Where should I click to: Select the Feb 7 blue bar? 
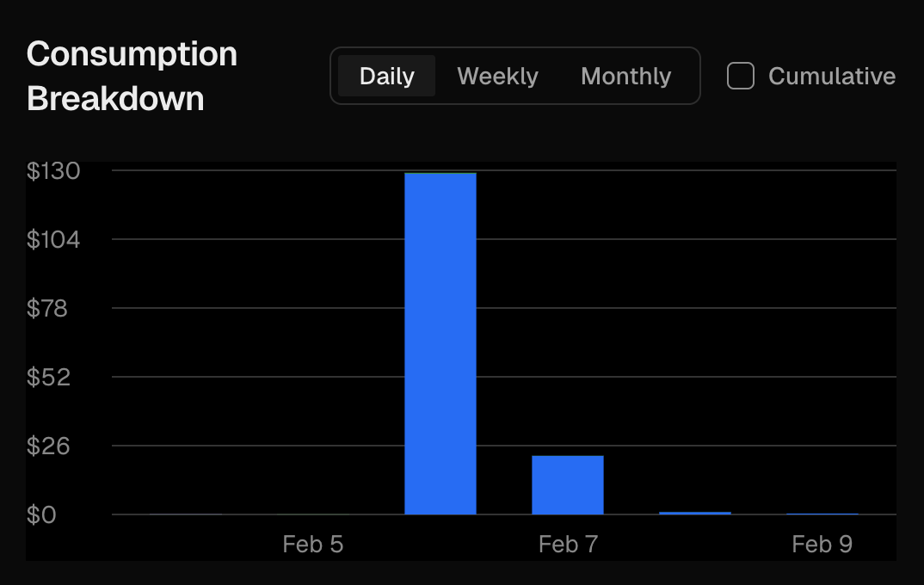pos(568,484)
